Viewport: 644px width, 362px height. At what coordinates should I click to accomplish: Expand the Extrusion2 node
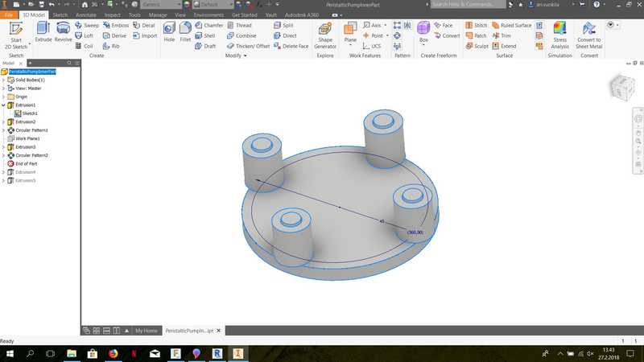[x=4, y=122]
